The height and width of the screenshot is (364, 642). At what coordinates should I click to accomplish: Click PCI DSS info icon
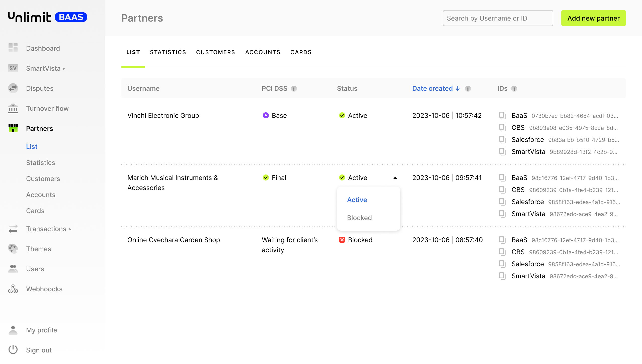point(294,88)
